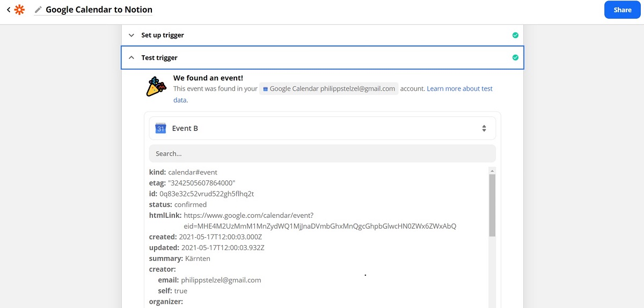This screenshot has width=644, height=308.
Task: Open the Event B sample dropdown arrows
Action: 484,128
